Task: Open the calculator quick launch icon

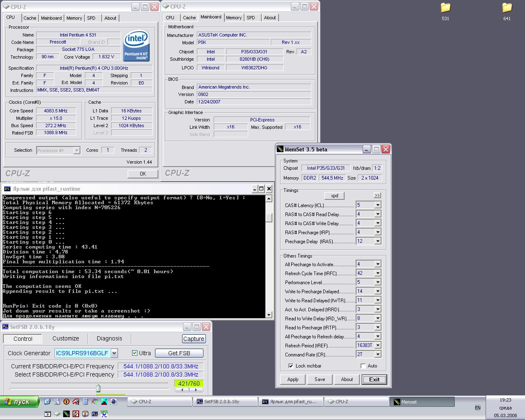Action: click(85, 402)
